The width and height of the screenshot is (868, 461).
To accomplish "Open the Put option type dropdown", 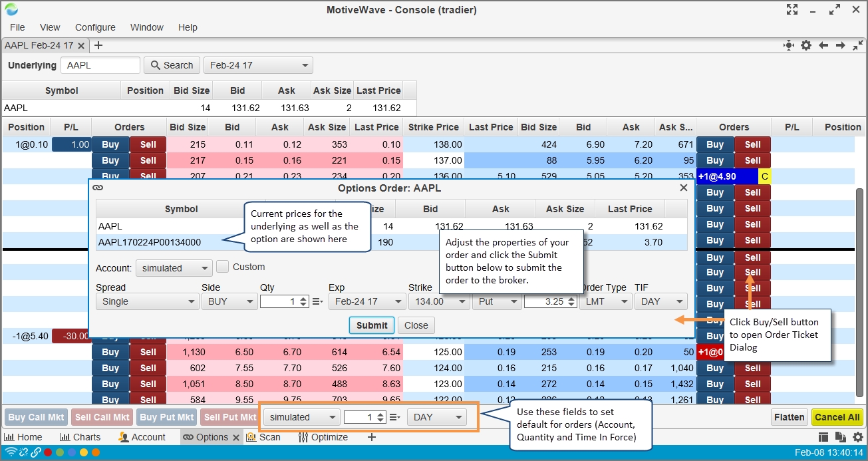I will tap(497, 301).
